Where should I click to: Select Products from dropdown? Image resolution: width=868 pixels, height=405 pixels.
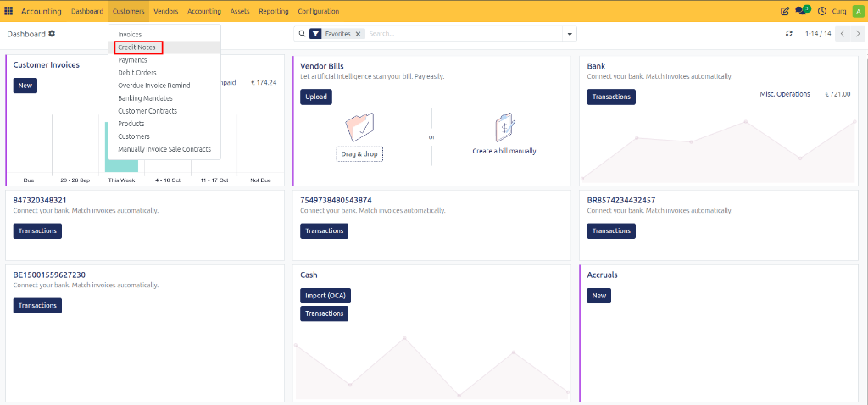tap(165, 124)
